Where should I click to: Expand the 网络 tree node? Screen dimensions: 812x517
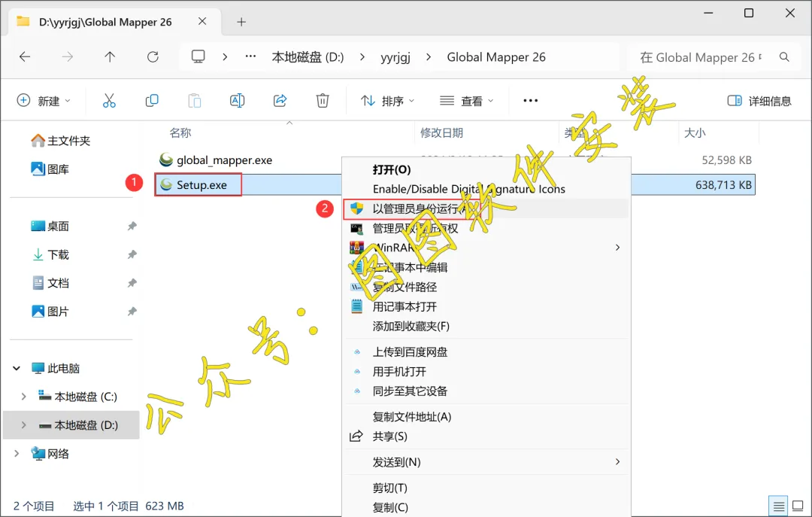17,454
